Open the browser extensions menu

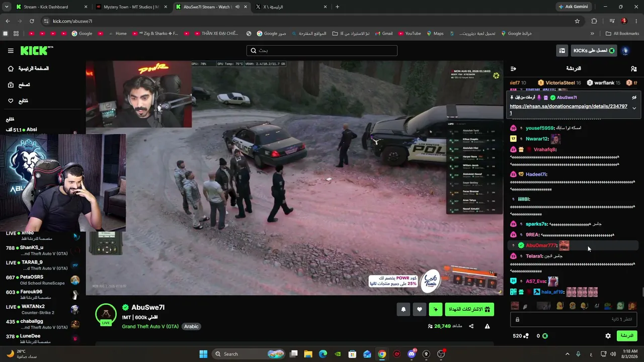(x=594, y=21)
